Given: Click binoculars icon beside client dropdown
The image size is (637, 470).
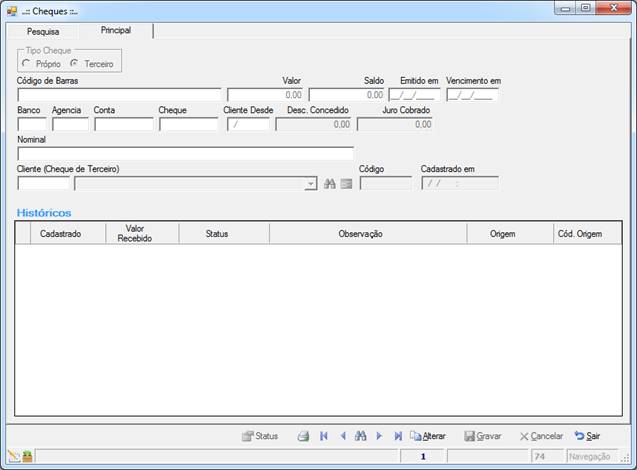Looking at the screenshot, I should [x=329, y=184].
